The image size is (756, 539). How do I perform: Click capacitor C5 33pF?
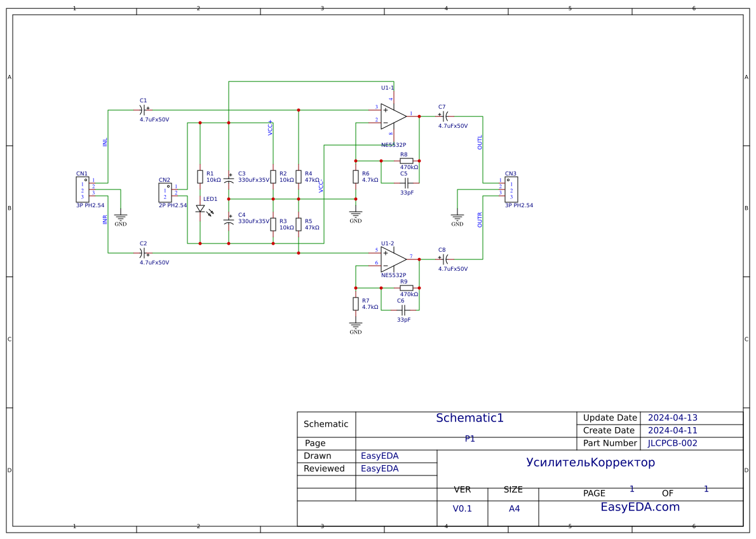(x=405, y=184)
